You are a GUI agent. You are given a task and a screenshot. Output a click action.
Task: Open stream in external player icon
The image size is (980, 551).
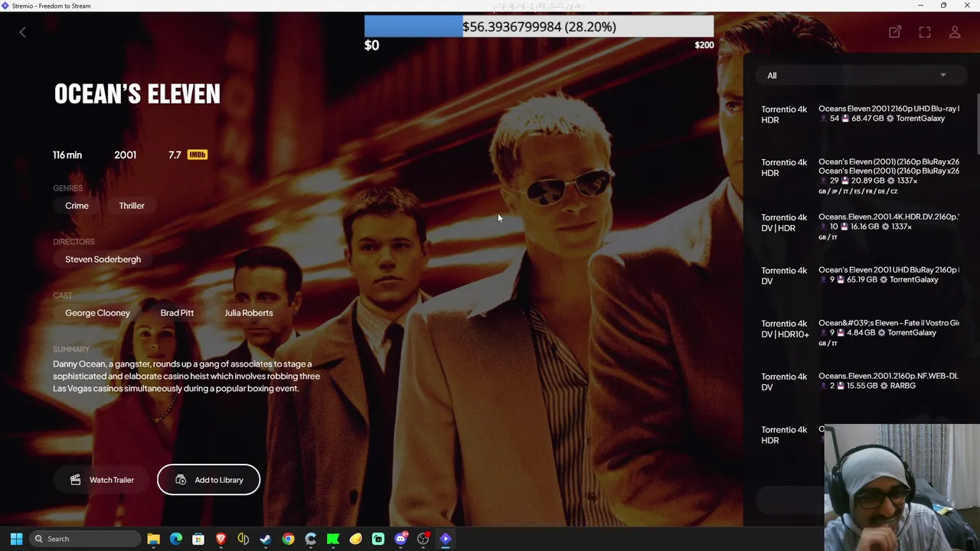895,32
